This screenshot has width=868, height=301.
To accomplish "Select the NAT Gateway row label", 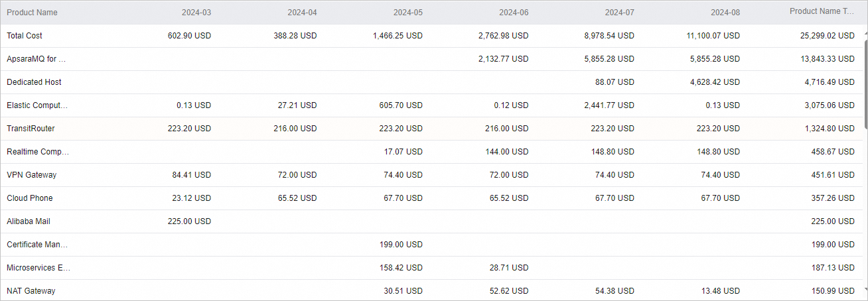I will (x=31, y=291).
